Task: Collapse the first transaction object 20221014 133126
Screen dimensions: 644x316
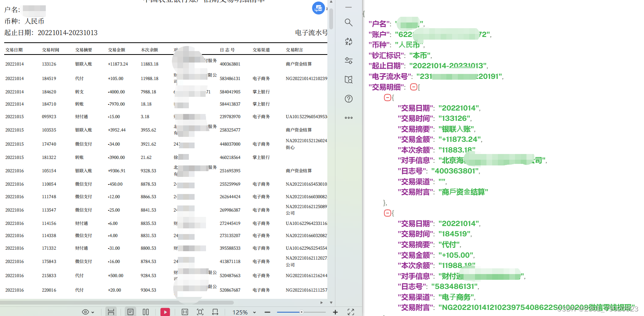Action: (x=387, y=98)
